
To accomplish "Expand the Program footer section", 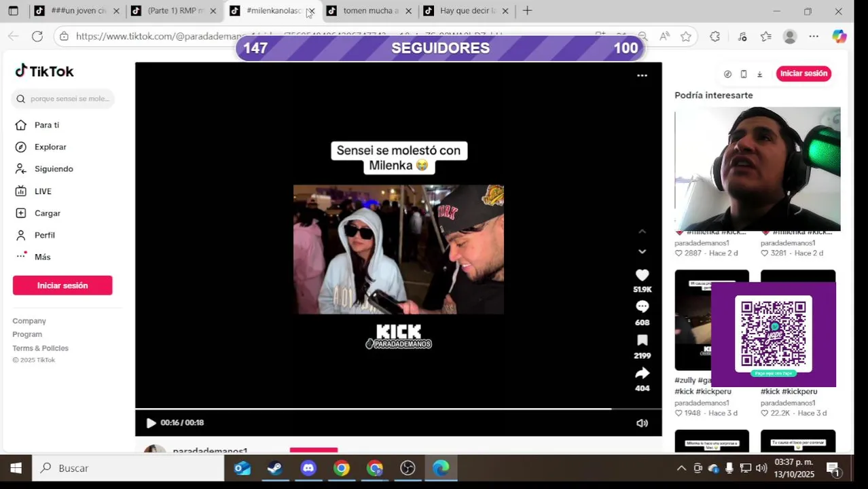I will (x=27, y=334).
